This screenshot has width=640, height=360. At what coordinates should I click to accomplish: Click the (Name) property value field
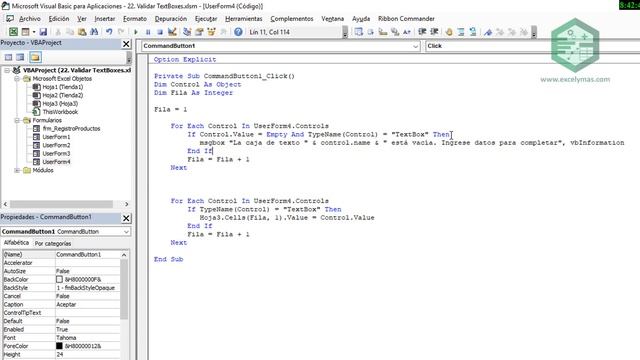coord(88,254)
